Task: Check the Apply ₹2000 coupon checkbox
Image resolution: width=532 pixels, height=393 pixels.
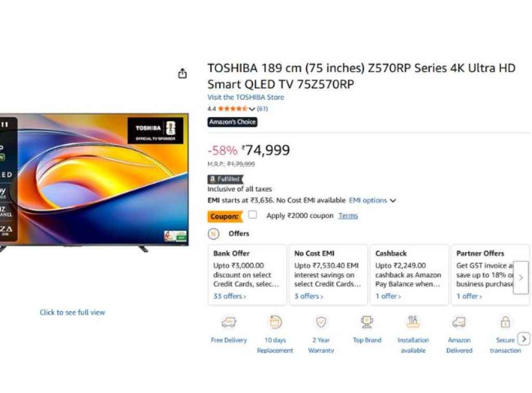Action: tap(252, 214)
